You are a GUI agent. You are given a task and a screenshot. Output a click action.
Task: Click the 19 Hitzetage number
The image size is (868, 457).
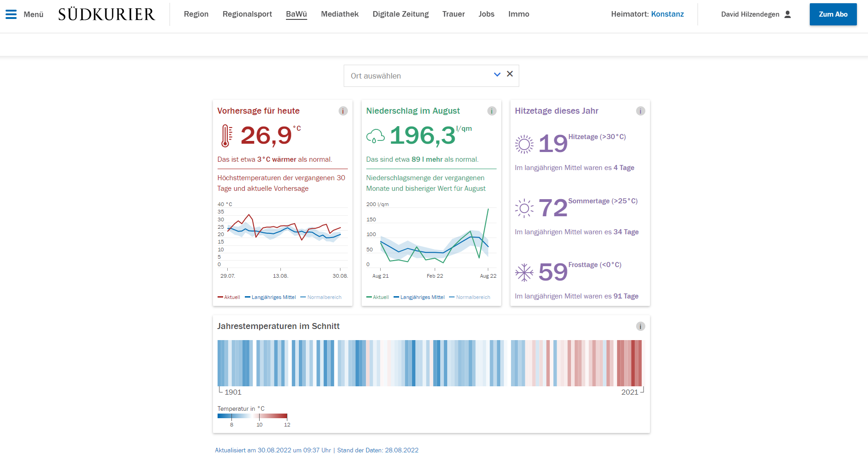553,144
